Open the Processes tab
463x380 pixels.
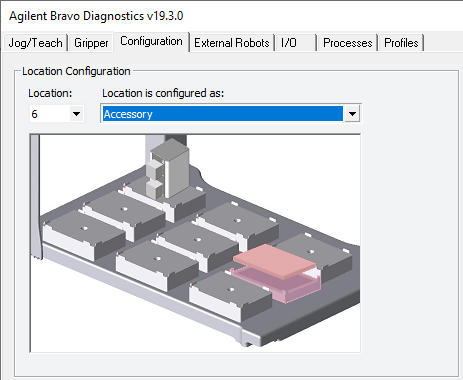point(348,43)
